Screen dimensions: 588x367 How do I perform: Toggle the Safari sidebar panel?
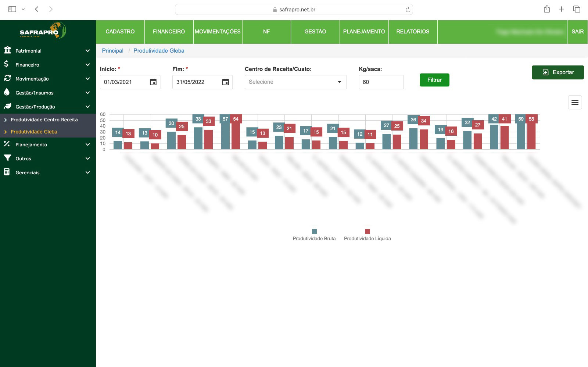12,9
